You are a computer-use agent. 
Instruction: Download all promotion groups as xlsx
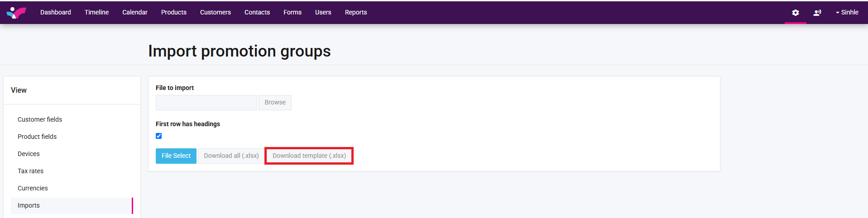click(x=231, y=156)
